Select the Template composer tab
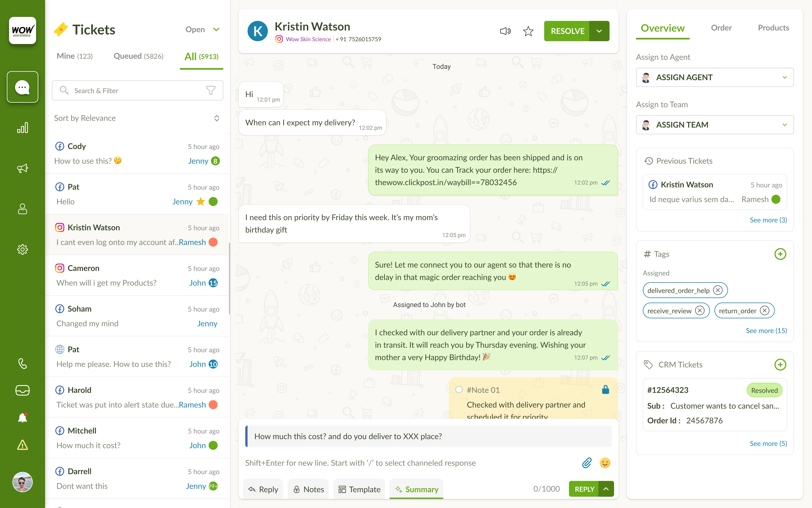The width and height of the screenshot is (812, 508). (359, 489)
